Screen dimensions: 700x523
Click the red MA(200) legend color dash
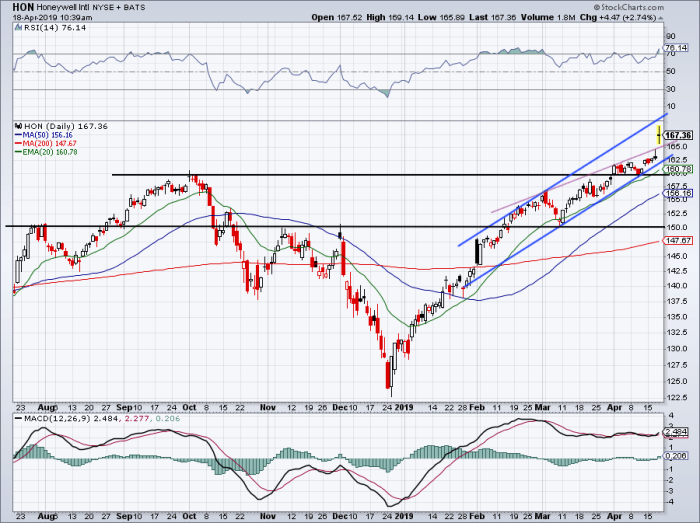click(x=18, y=143)
